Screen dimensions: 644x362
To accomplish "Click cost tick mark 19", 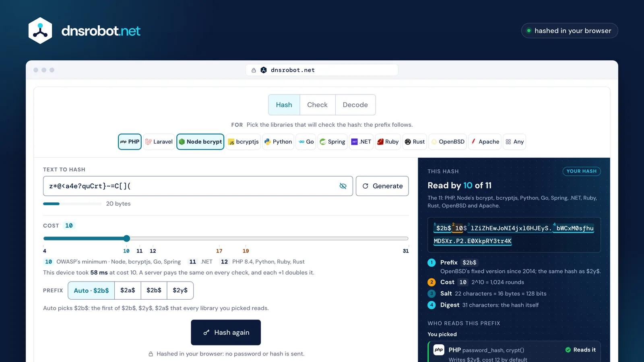I will click(x=246, y=251).
